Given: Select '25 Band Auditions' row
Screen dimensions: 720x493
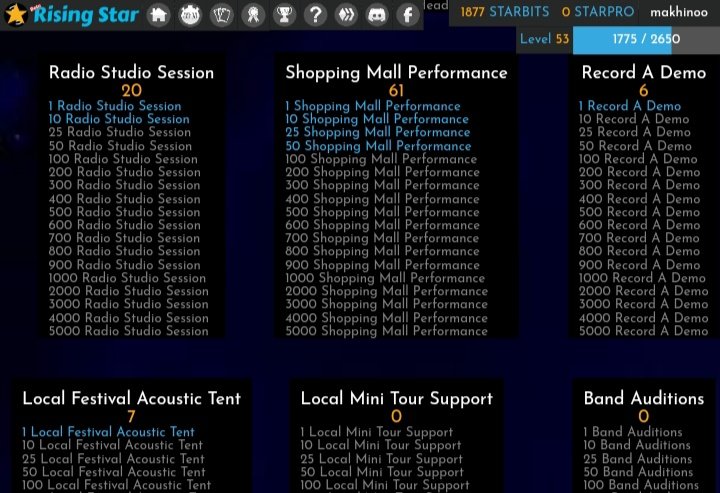Looking at the screenshot, I should tap(637, 459).
